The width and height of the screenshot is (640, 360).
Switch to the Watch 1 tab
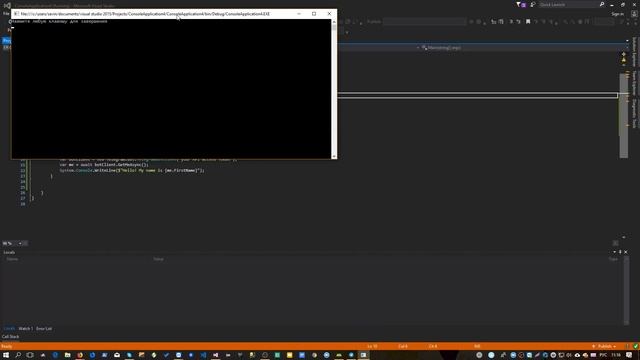pos(25,329)
